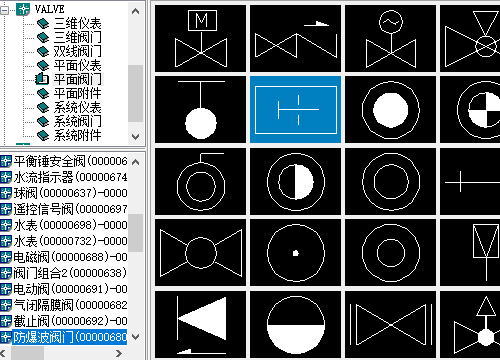
Task: Click block list scroll-up arrow
Action: pyautogui.click(x=135, y=162)
